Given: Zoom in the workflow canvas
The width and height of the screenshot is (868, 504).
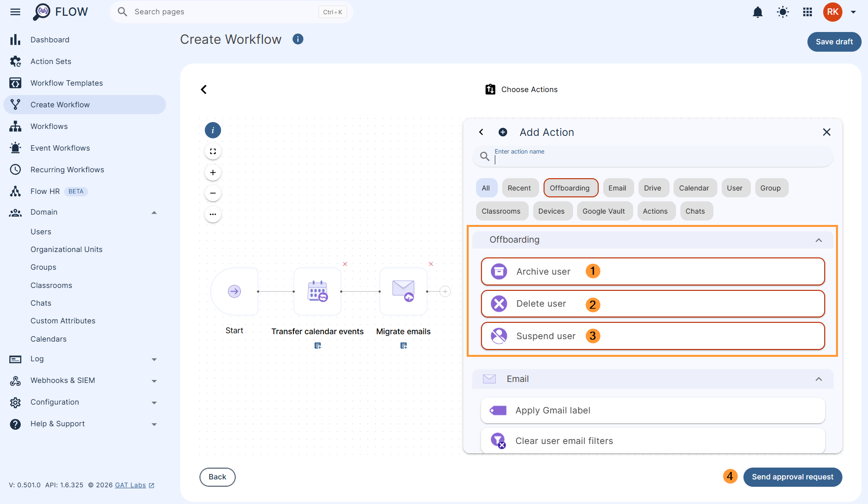Looking at the screenshot, I should coord(213,172).
